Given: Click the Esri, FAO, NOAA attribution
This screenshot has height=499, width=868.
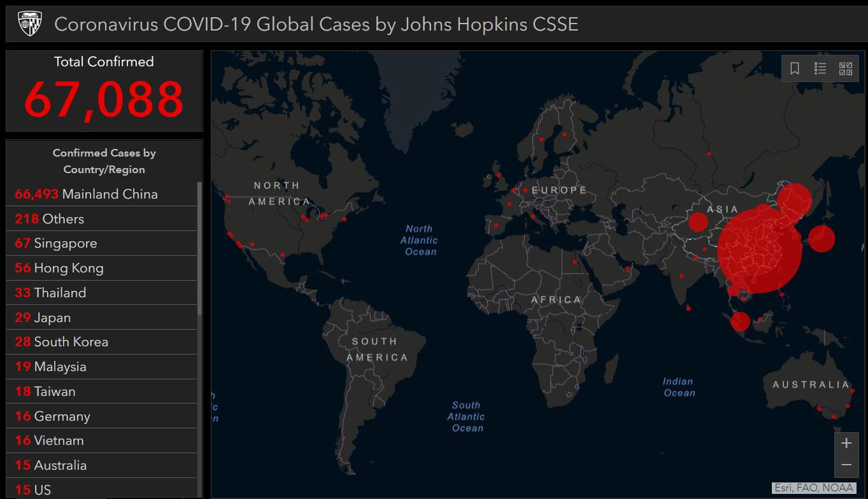Looking at the screenshot, I should [815, 488].
